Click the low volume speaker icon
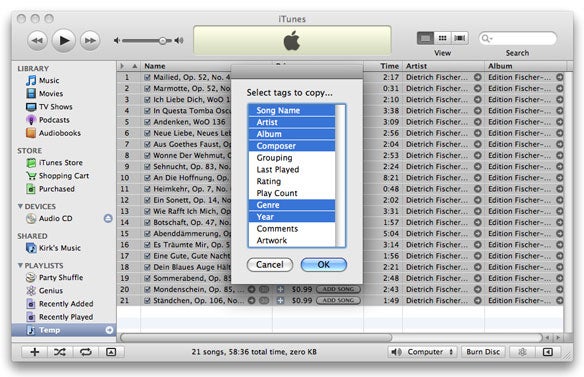This screenshot has width=584, height=377. tap(117, 40)
